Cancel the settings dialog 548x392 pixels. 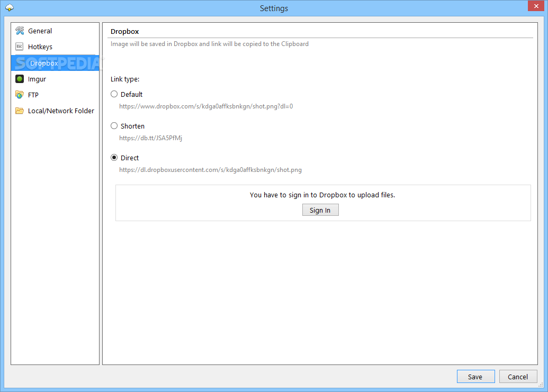(x=518, y=377)
